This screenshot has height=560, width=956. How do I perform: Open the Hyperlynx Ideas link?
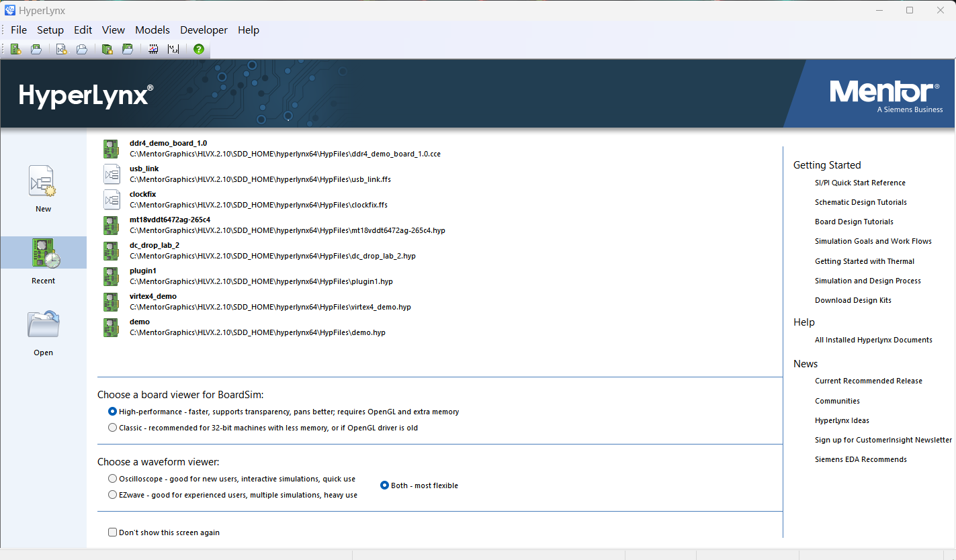pyautogui.click(x=842, y=420)
